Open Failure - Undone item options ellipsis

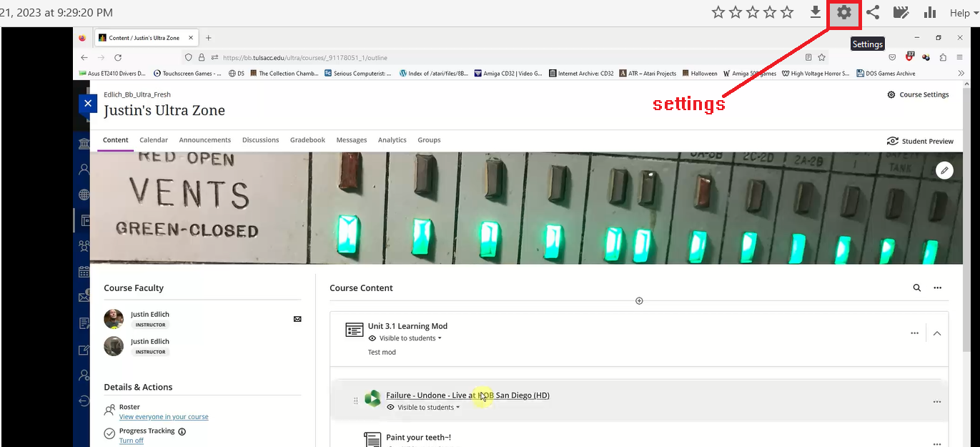937,402
